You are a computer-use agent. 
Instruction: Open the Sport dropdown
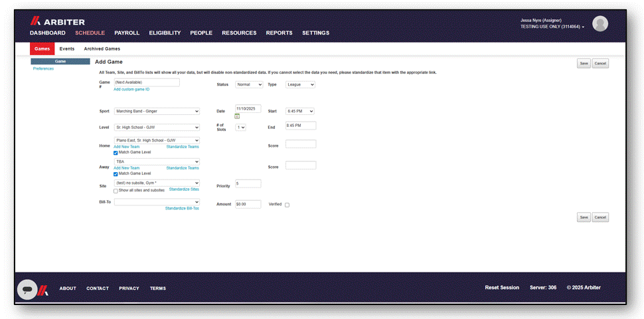pyautogui.click(x=157, y=111)
